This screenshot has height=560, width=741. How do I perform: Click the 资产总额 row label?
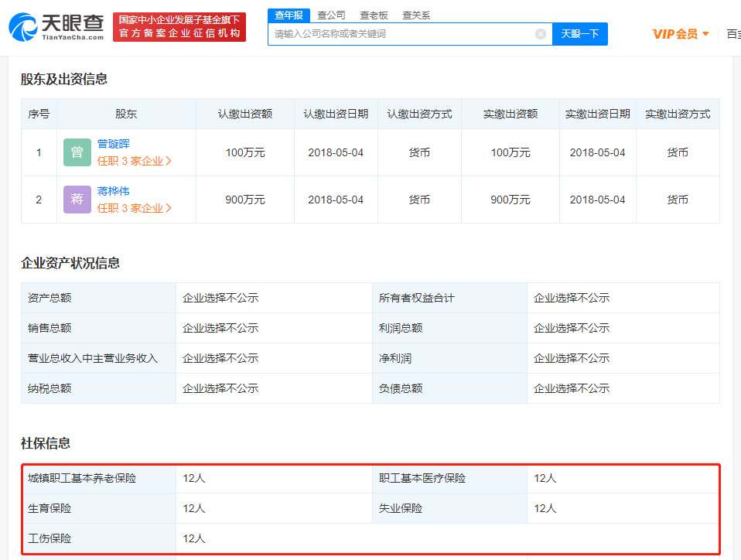click(50, 298)
